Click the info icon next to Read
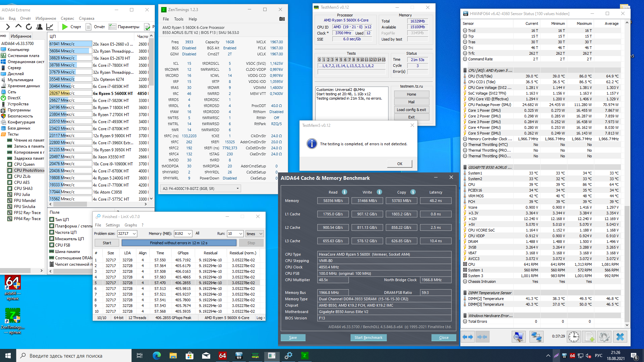 click(x=344, y=192)
